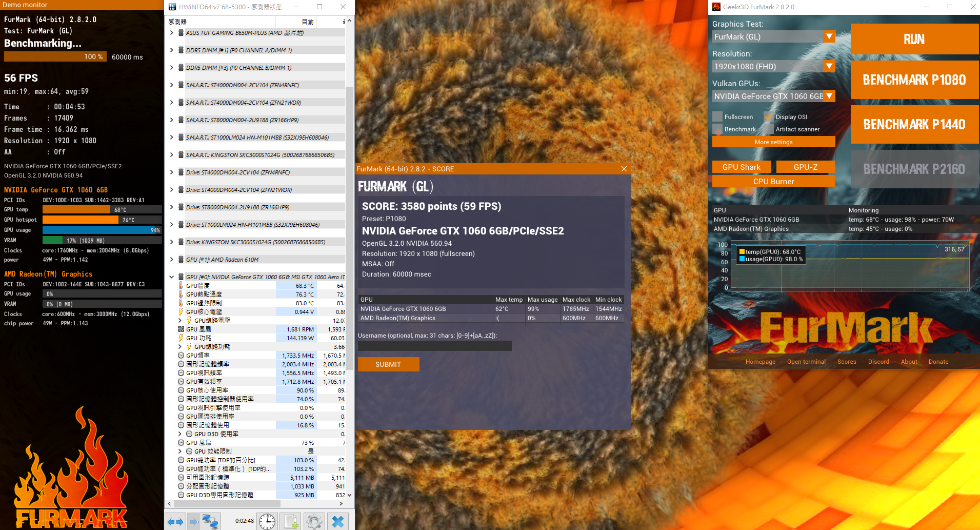The width and height of the screenshot is (980, 530).
Task: Open the Homepage link in FurMark
Action: tap(761, 362)
